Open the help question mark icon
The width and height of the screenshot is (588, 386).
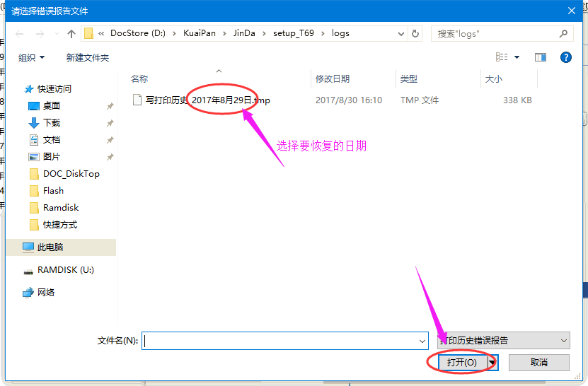click(x=565, y=57)
